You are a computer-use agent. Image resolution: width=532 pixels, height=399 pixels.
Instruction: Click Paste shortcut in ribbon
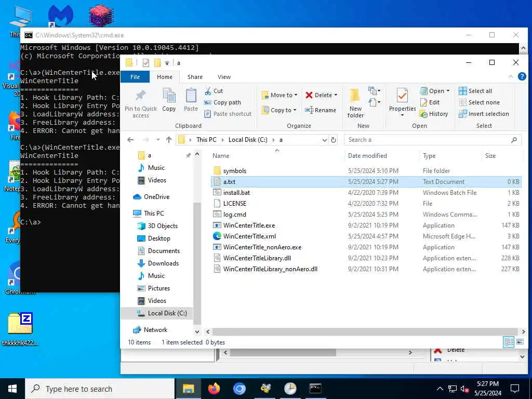coord(228,114)
